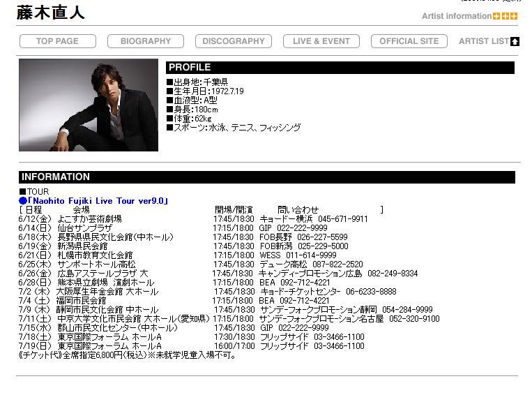Select the birthplace line 千葉県
The image size is (532, 395).
pos(197,82)
